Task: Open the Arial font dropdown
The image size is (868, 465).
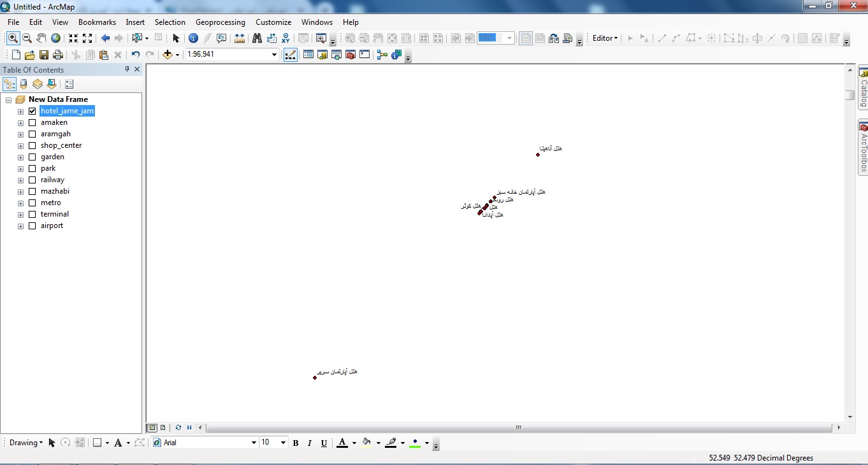Action: 254,443
